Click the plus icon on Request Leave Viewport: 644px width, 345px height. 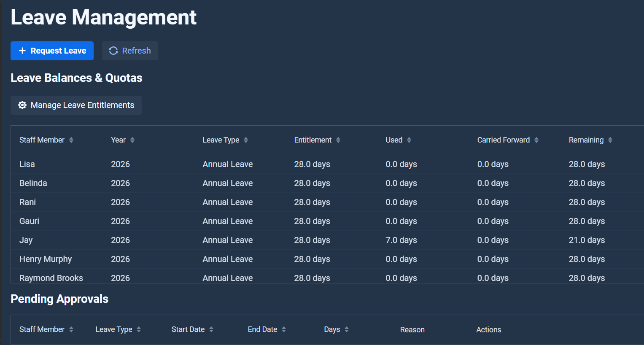22,51
